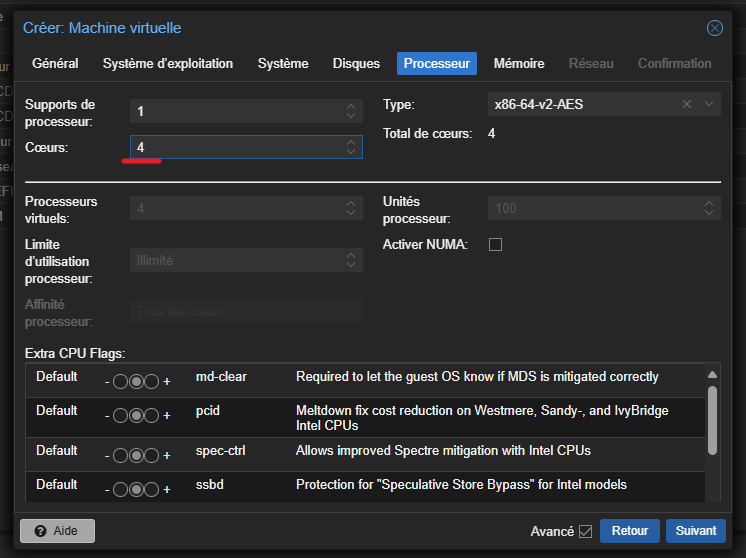This screenshot has width=746, height=558.
Task: Increase Processeurs virtuels with up arrow
Action: [351, 204]
